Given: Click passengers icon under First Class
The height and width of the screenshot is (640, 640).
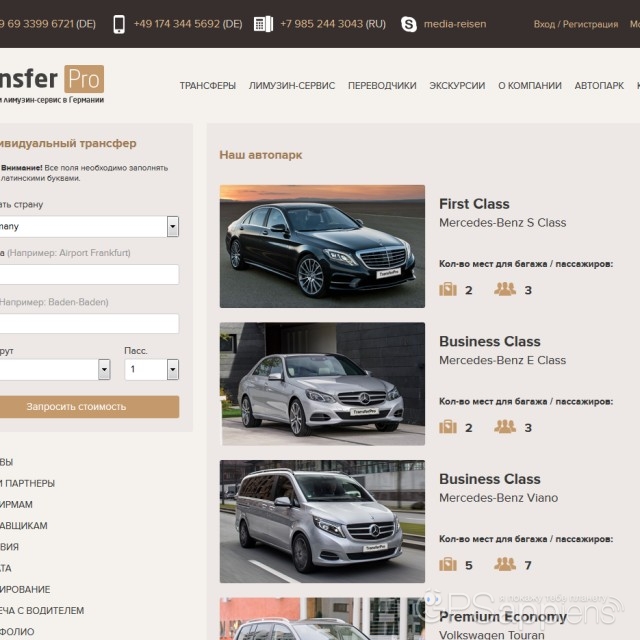Looking at the screenshot, I should tap(505, 290).
